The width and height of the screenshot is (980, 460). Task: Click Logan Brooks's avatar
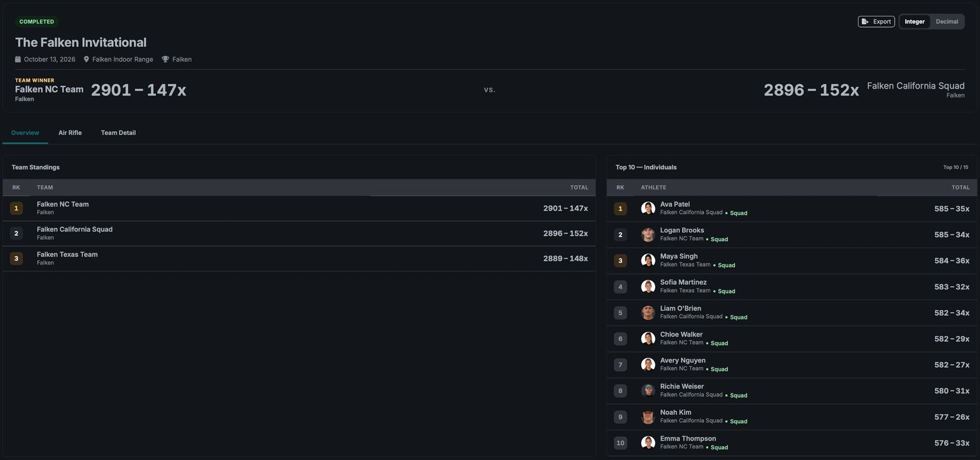648,235
